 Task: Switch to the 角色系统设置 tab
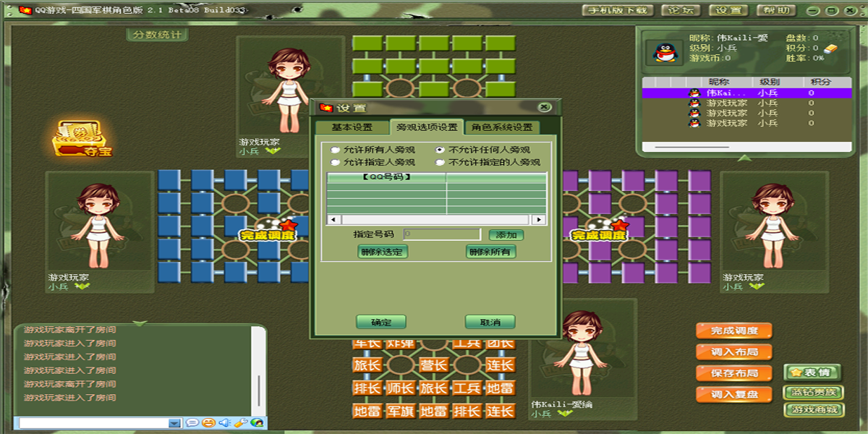501,127
